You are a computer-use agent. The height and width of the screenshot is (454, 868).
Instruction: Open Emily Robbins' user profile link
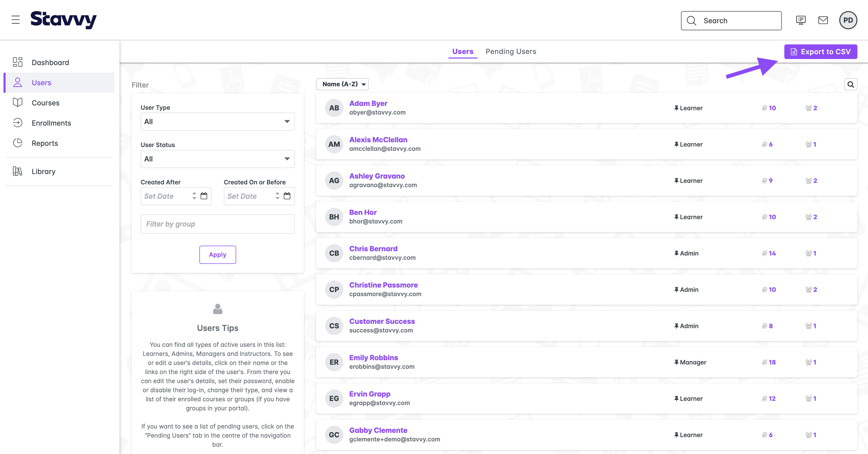point(373,358)
